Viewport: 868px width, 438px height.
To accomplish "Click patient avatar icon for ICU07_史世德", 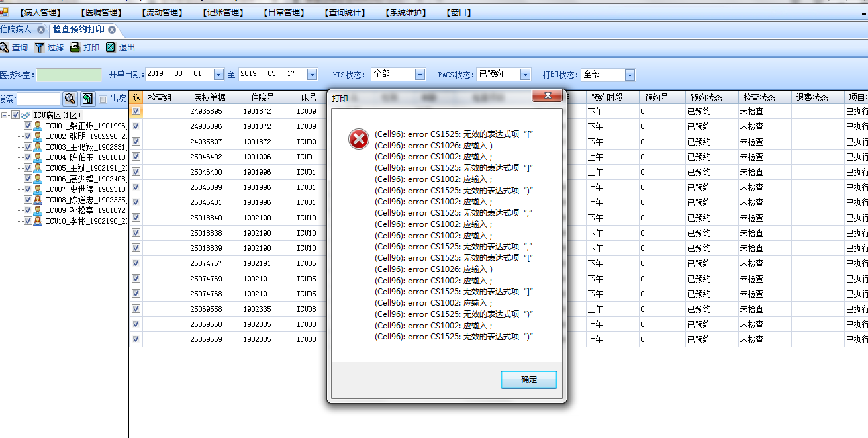I will (x=38, y=189).
